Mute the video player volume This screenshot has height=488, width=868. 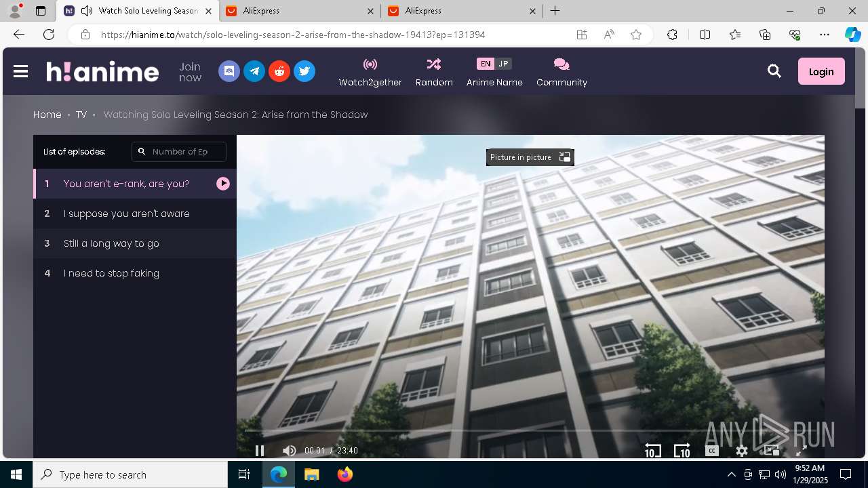click(290, 451)
